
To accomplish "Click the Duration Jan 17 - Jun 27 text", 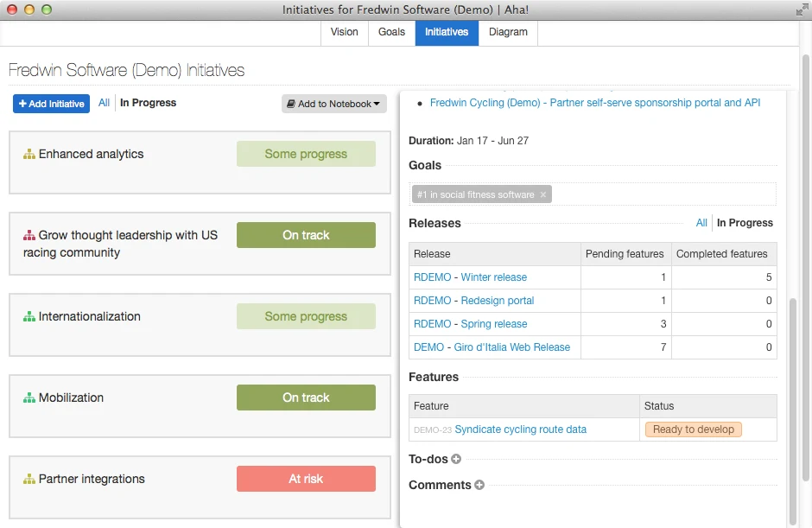I will pyautogui.click(x=469, y=141).
